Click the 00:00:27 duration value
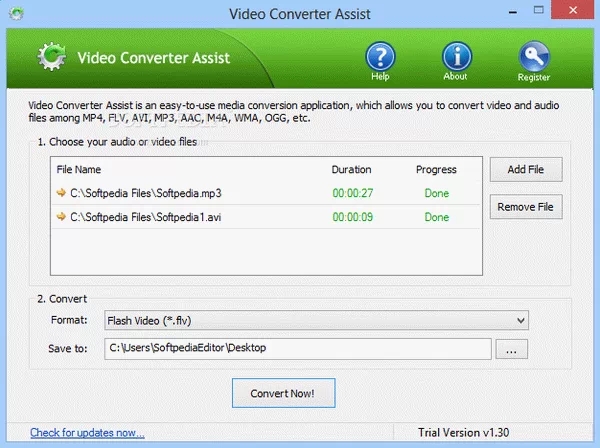This screenshot has width=600, height=448. pos(352,193)
